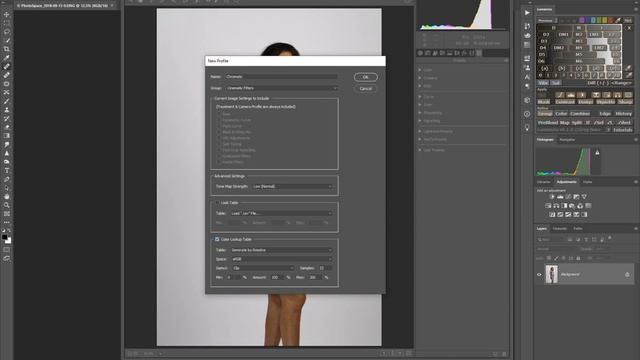This screenshot has width=640, height=360.
Task: Click OK in the New Profile dialog
Action: pyautogui.click(x=366, y=77)
